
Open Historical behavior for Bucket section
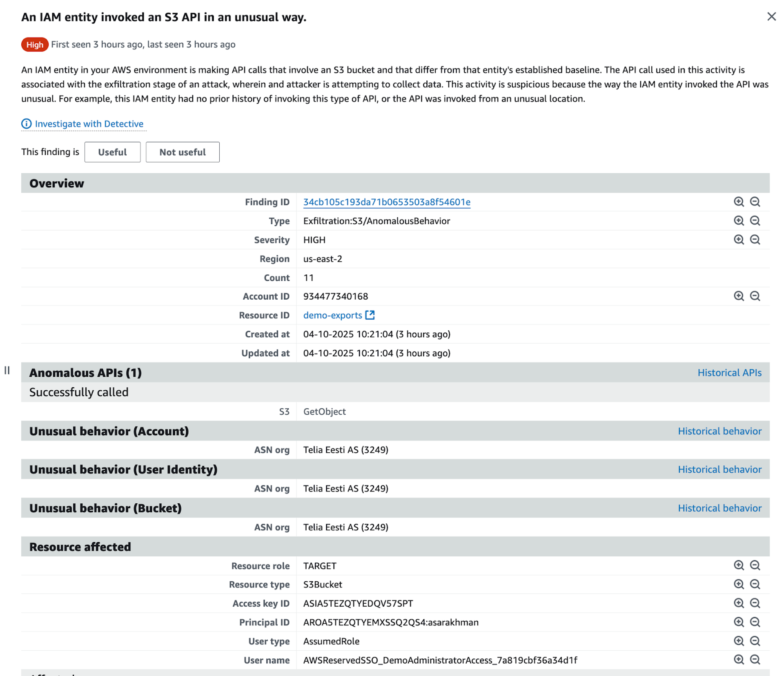pos(719,508)
